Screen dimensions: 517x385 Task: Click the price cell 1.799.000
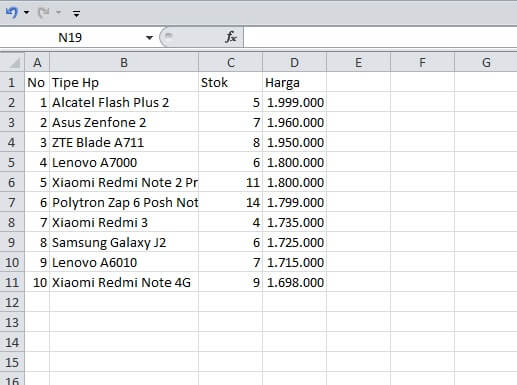(x=294, y=202)
